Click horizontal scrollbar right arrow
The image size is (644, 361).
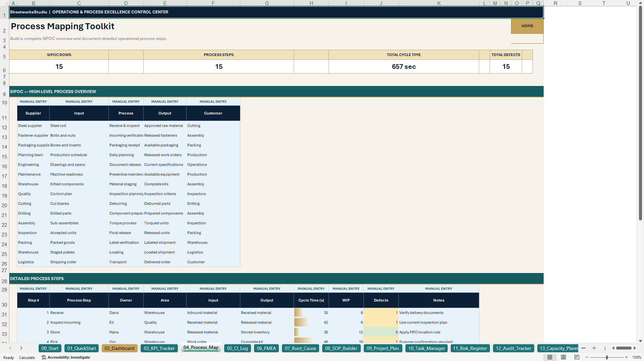pyautogui.click(x=635, y=348)
